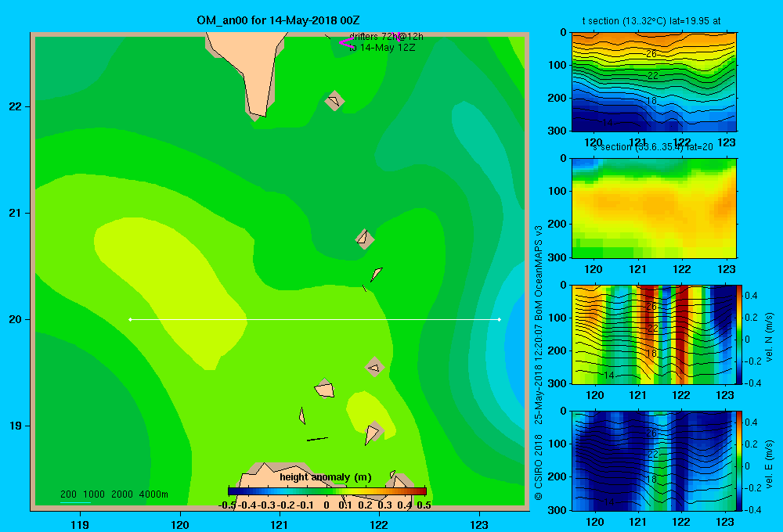
Task: Click longitude label 122 on main map
Action: click(x=379, y=525)
